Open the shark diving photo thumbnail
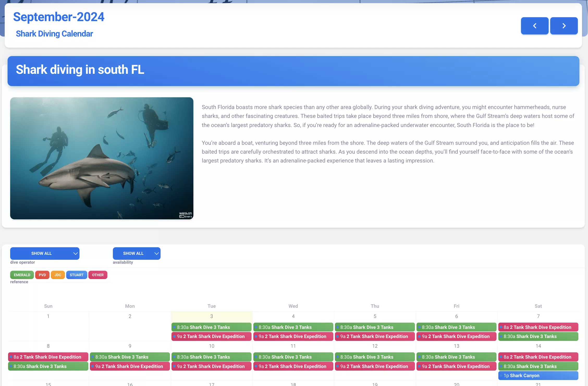588x386 pixels. pos(102,158)
